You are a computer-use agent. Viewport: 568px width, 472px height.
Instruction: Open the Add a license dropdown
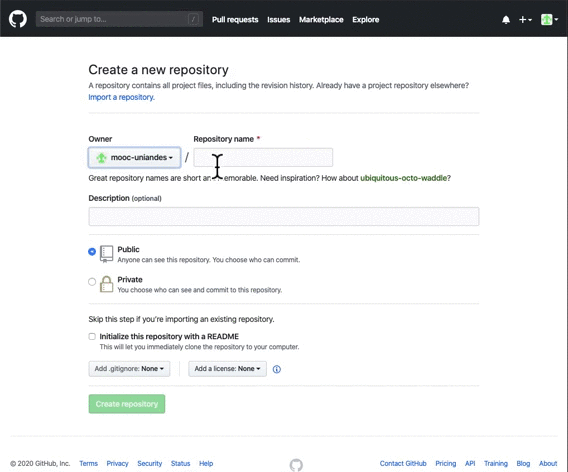click(x=227, y=369)
